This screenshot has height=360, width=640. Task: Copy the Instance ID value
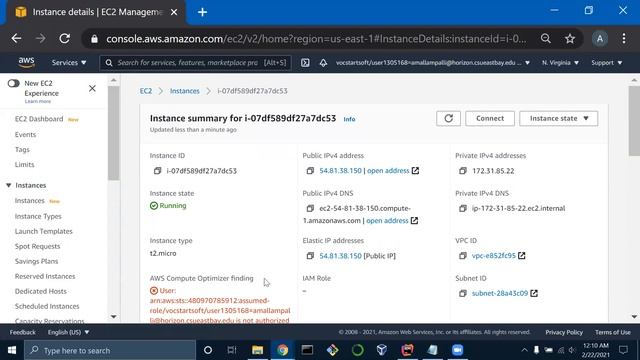(x=157, y=171)
